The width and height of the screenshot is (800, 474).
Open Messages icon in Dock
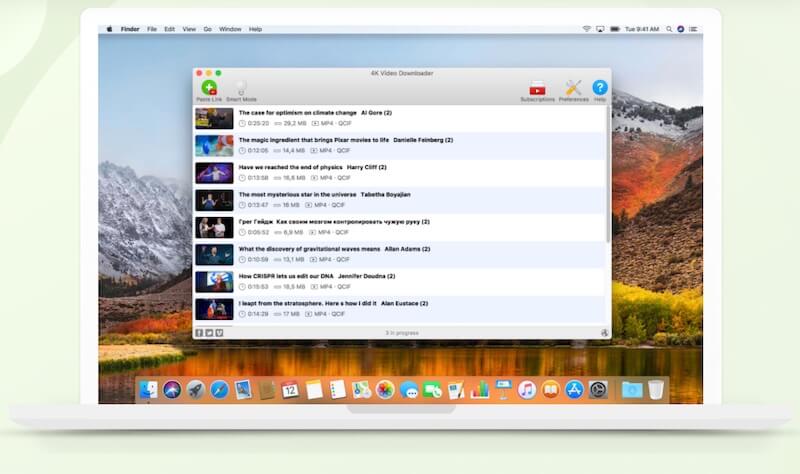[x=409, y=390]
